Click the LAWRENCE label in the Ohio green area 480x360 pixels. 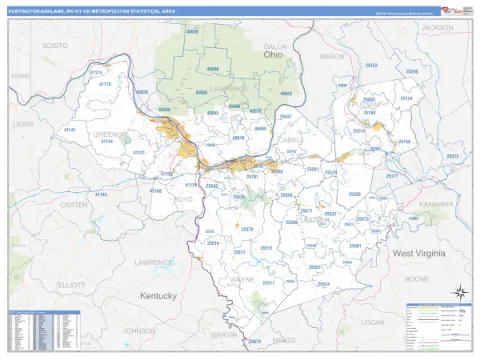tap(229, 89)
